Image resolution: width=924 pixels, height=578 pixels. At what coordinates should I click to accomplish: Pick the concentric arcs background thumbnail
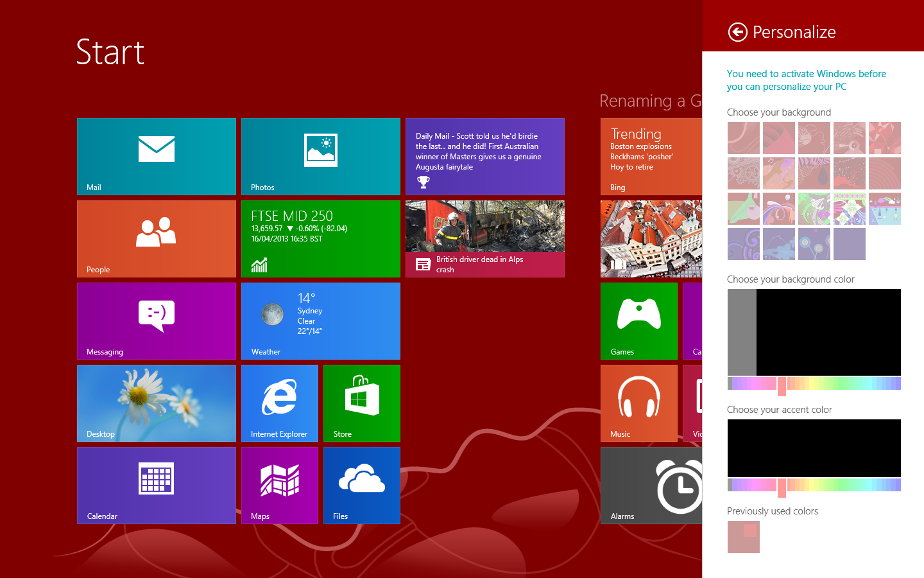click(x=885, y=173)
